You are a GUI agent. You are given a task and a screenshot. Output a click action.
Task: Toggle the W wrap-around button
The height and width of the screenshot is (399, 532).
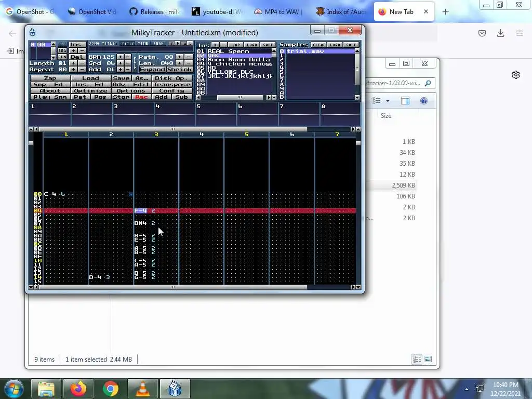pos(184,44)
